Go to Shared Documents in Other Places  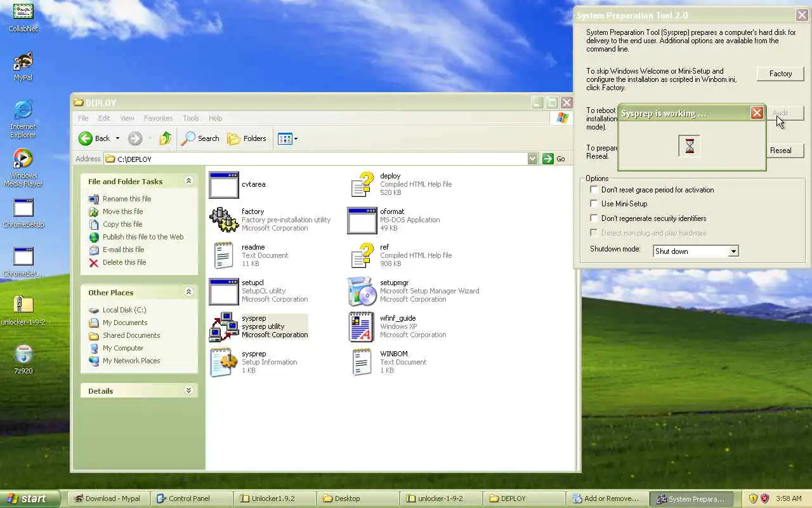pos(131,335)
